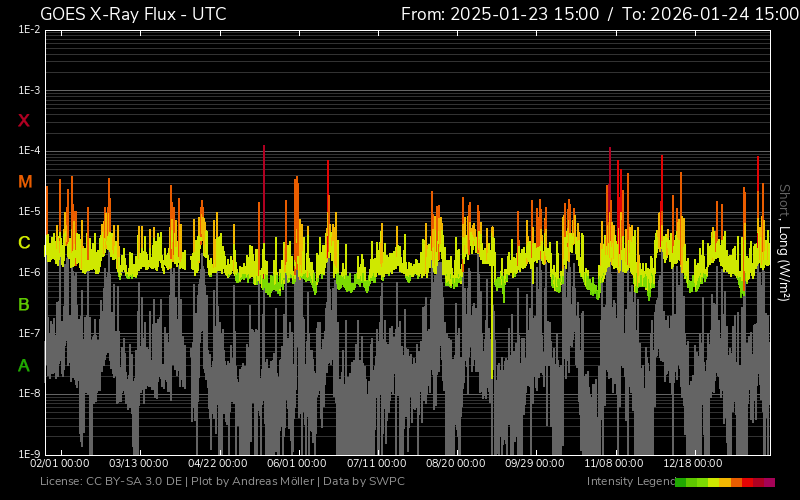Click the From date 2025-01-23 15:00
Viewport: 800px width, 500px height.
[x=500, y=14]
